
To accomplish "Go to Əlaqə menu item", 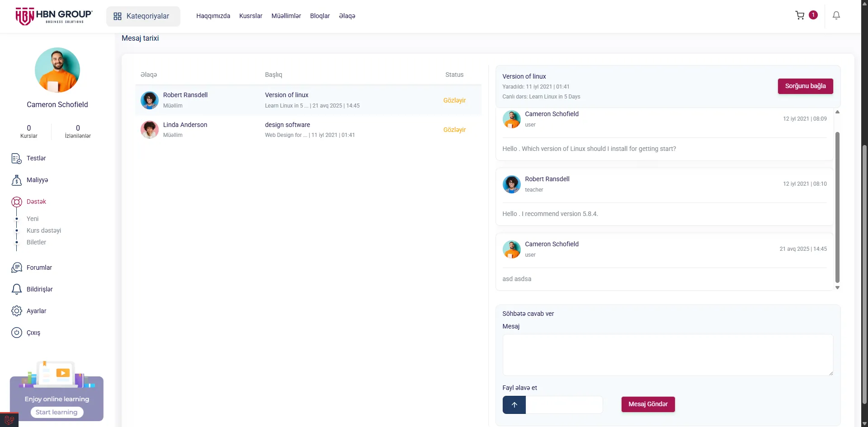I will 347,16.
